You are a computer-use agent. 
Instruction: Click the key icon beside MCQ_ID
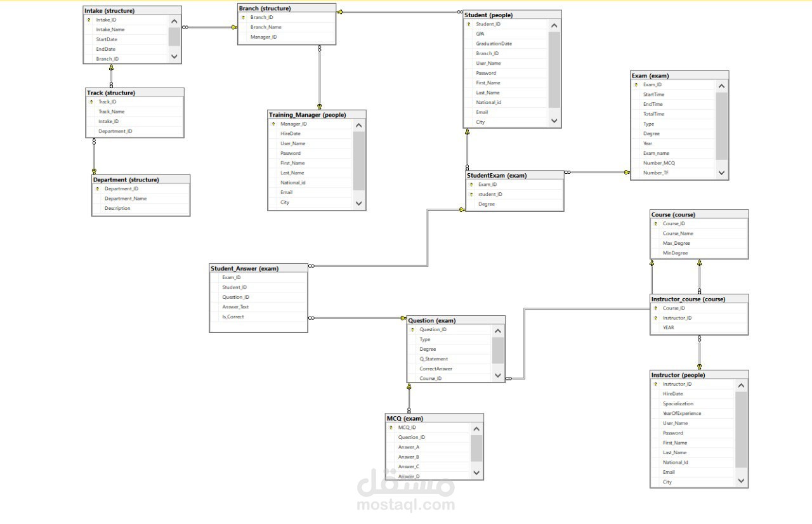tap(390, 428)
